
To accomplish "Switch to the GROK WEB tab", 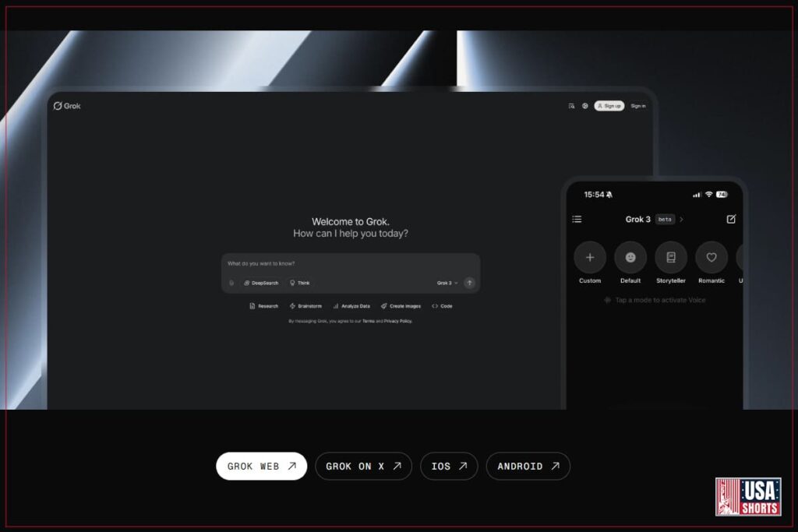I will (262, 466).
